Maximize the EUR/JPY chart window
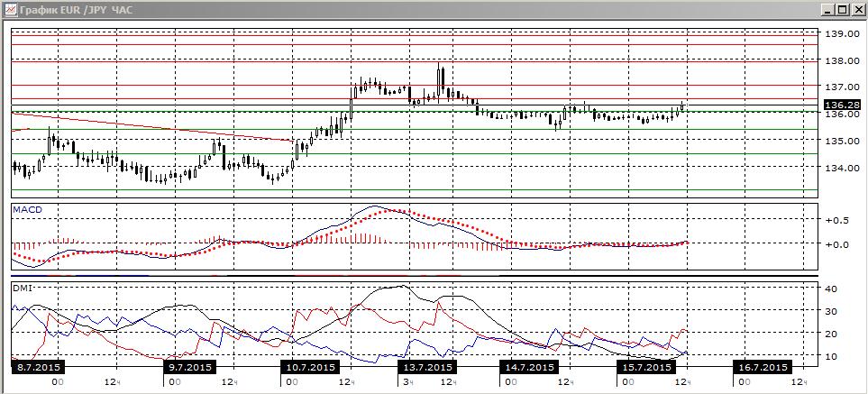 (x=842, y=9)
